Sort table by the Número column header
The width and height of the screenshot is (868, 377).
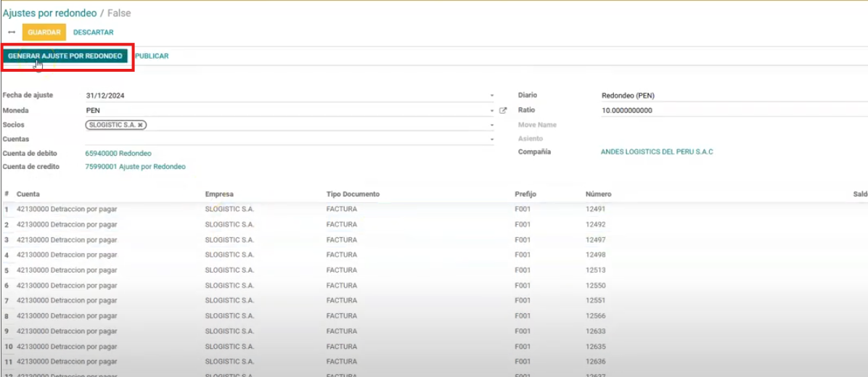[x=598, y=194]
